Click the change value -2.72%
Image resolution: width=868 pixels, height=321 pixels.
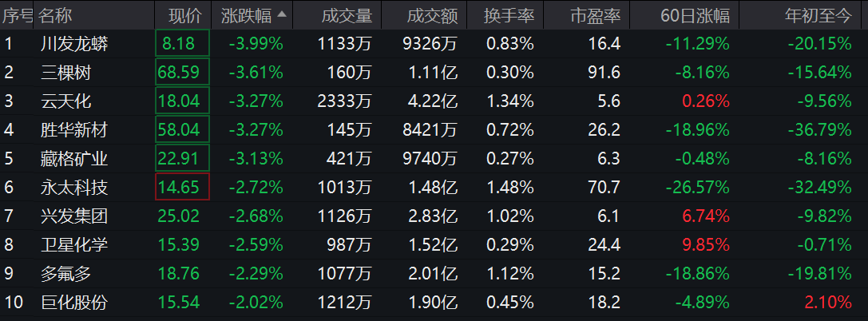(256, 188)
